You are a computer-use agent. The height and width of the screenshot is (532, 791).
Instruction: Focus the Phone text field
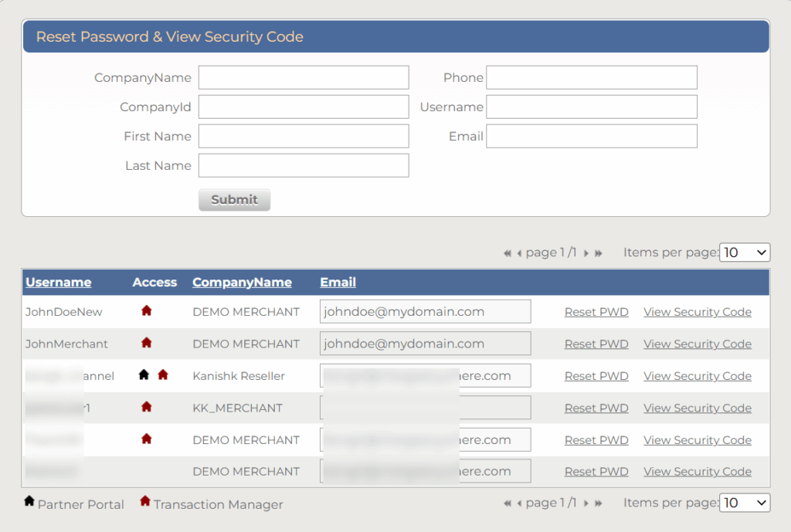tap(591, 77)
